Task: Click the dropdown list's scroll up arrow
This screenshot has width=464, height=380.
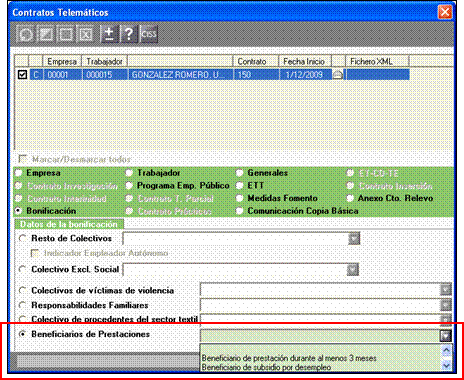Action: click(446, 350)
